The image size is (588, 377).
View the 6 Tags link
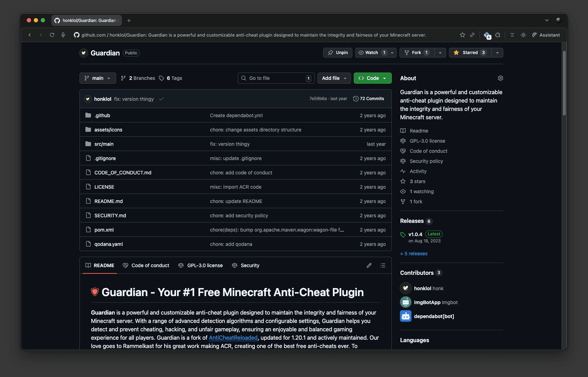(x=170, y=78)
